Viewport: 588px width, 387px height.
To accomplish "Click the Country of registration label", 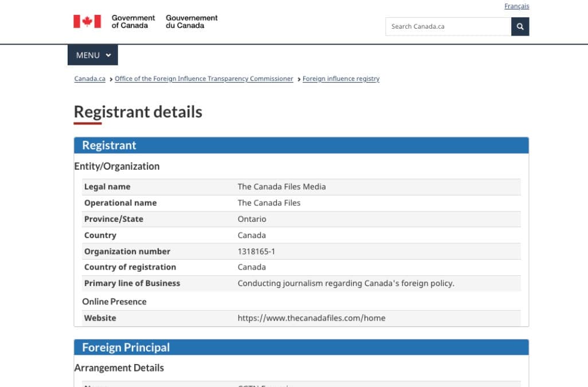I will click(x=130, y=267).
